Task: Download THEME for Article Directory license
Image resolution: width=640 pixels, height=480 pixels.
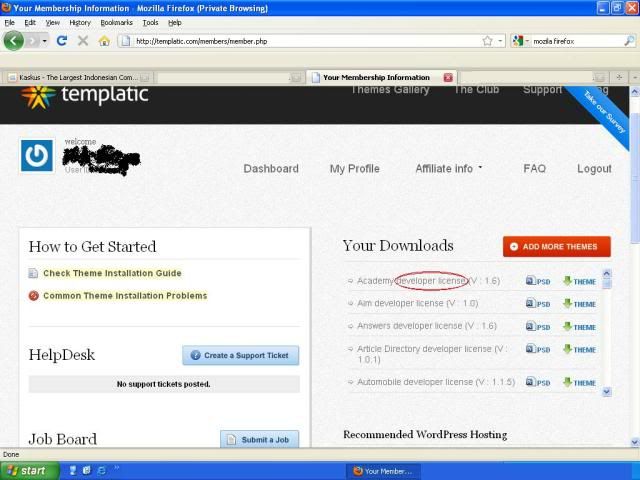Action: point(580,349)
